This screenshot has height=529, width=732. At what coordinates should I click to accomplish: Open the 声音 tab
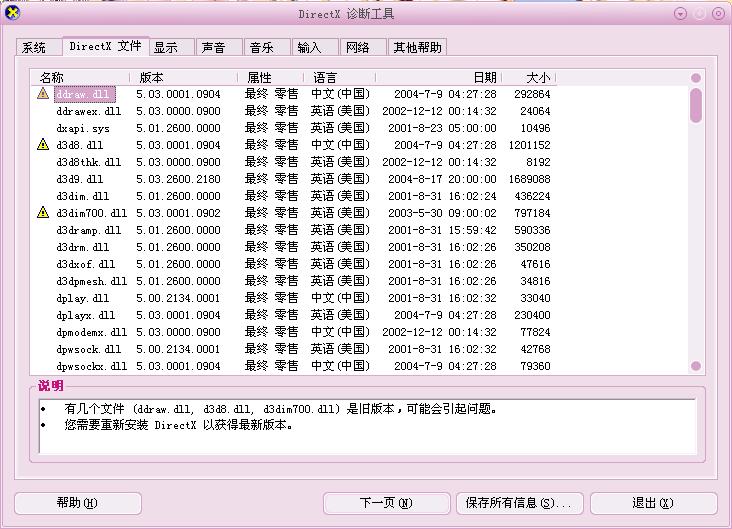point(219,47)
